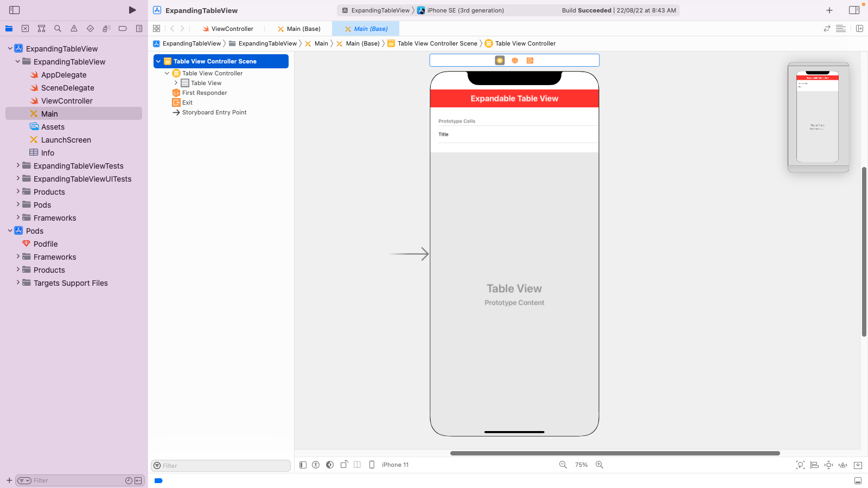Image resolution: width=868 pixels, height=488 pixels.
Task: Click the zoom-in magnifier control
Action: (599, 465)
